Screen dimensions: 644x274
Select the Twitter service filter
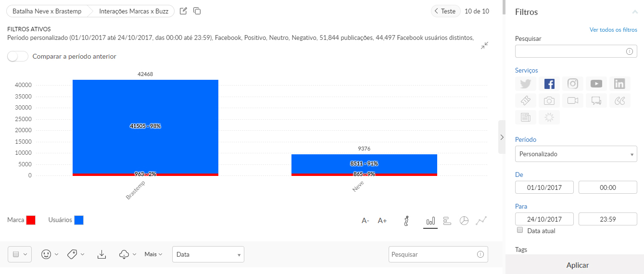click(526, 84)
